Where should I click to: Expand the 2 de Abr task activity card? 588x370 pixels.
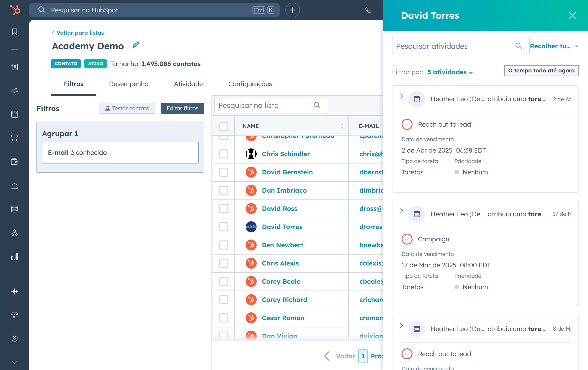pos(401,96)
